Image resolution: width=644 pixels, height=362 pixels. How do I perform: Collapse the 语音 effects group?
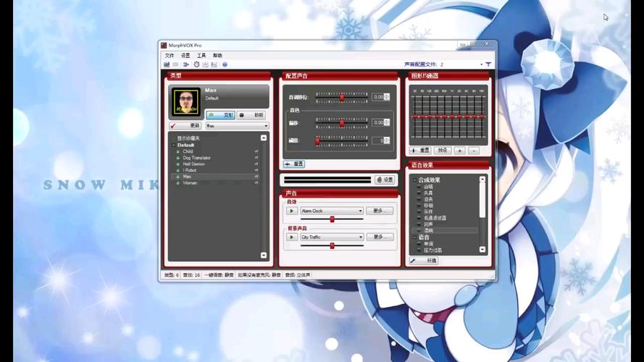click(415, 237)
